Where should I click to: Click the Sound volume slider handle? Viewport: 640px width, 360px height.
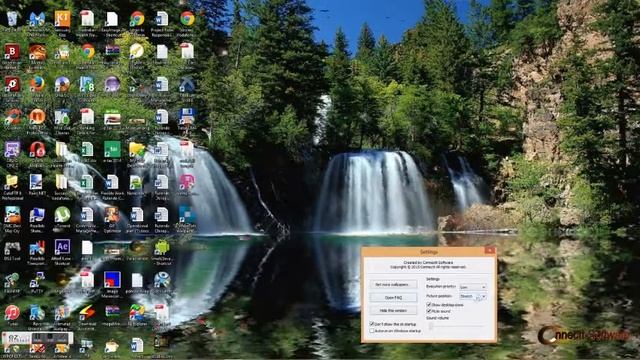[431, 326]
